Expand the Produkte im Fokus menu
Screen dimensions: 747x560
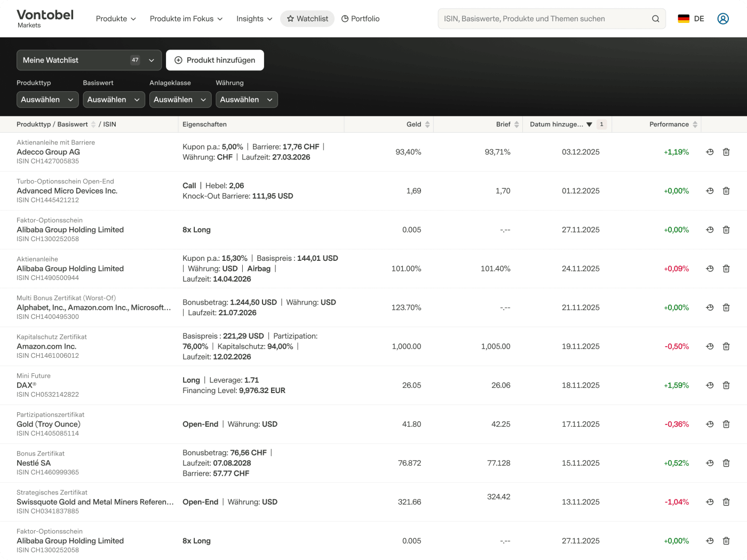click(x=186, y=19)
